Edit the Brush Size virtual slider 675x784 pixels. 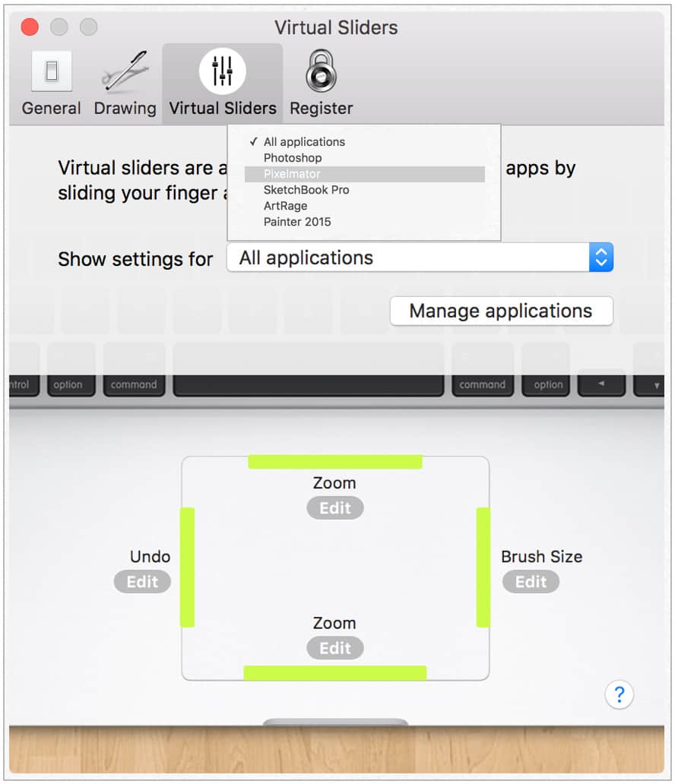click(531, 581)
